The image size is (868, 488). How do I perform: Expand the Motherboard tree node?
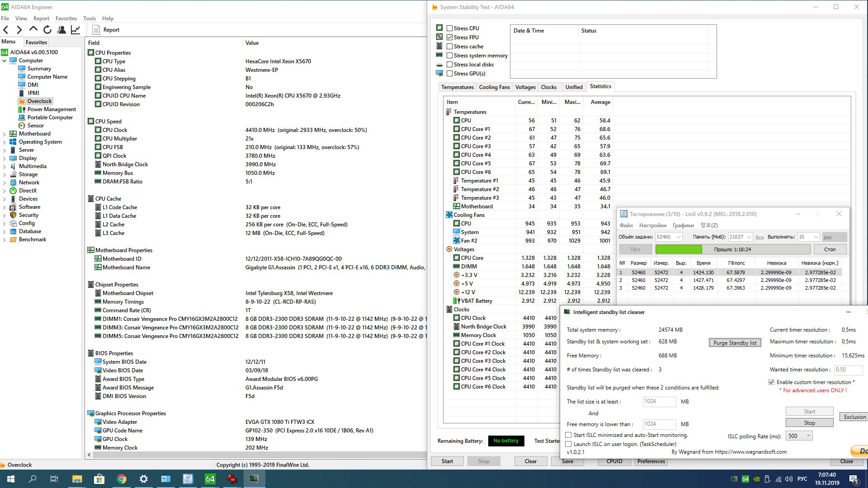coord(5,134)
